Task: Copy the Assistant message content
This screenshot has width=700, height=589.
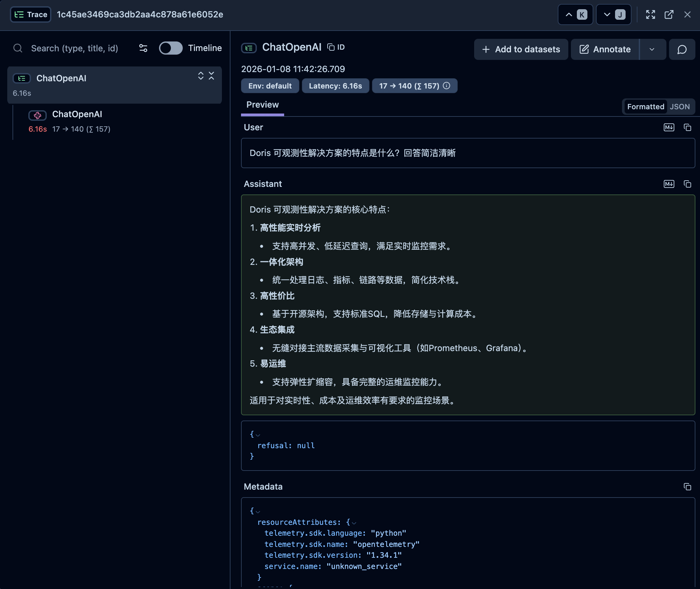Action: click(687, 184)
